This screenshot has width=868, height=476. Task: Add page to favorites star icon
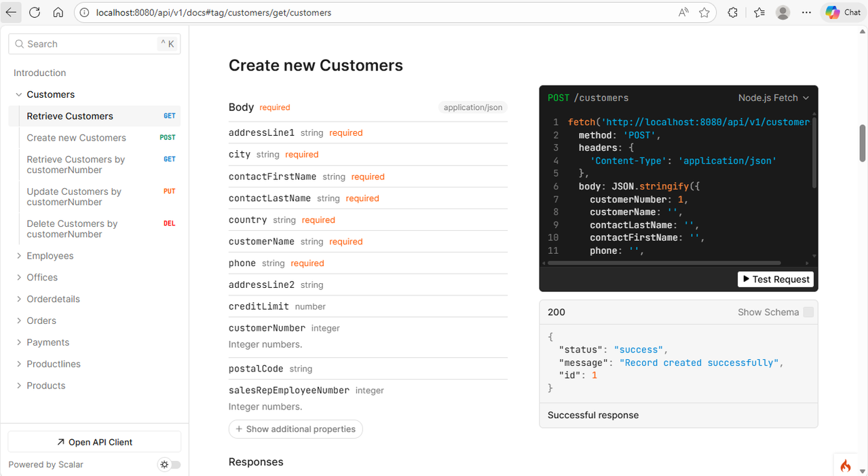(704, 12)
